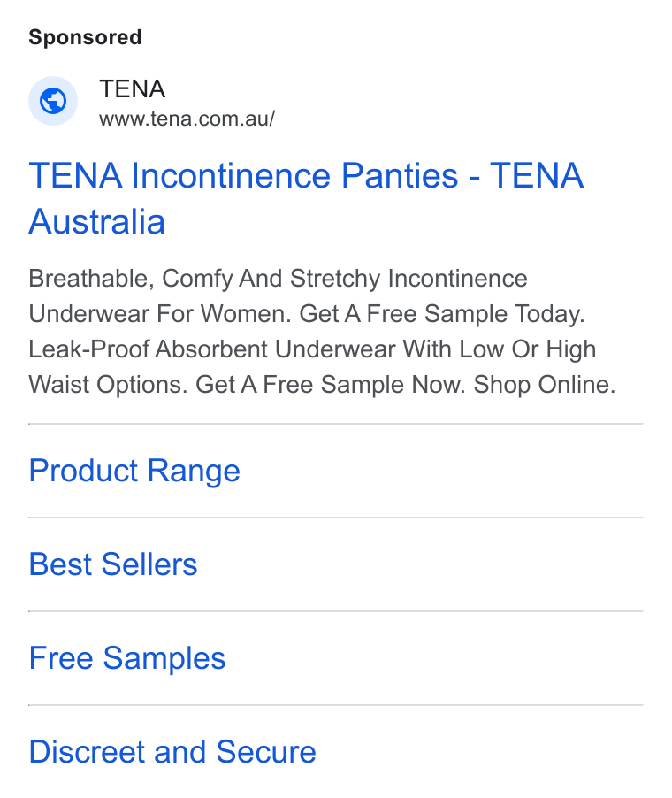Open the TENA Incontinence Panties ad headline

click(x=306, y=198)
